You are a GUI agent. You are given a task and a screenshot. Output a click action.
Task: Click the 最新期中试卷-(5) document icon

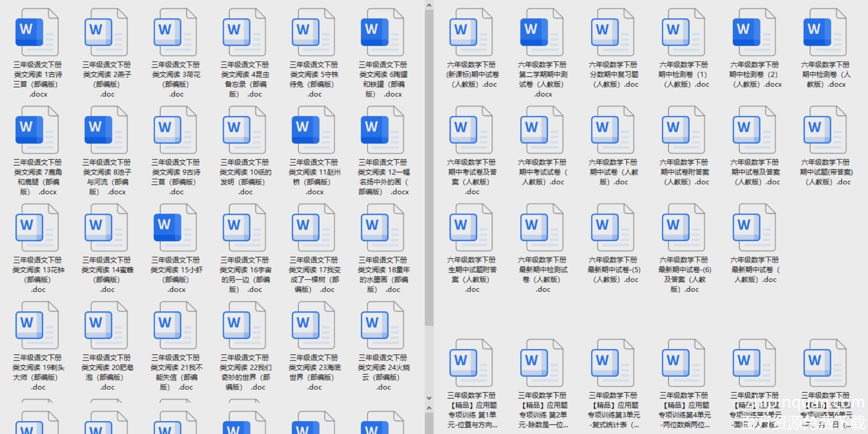(613, 228)
